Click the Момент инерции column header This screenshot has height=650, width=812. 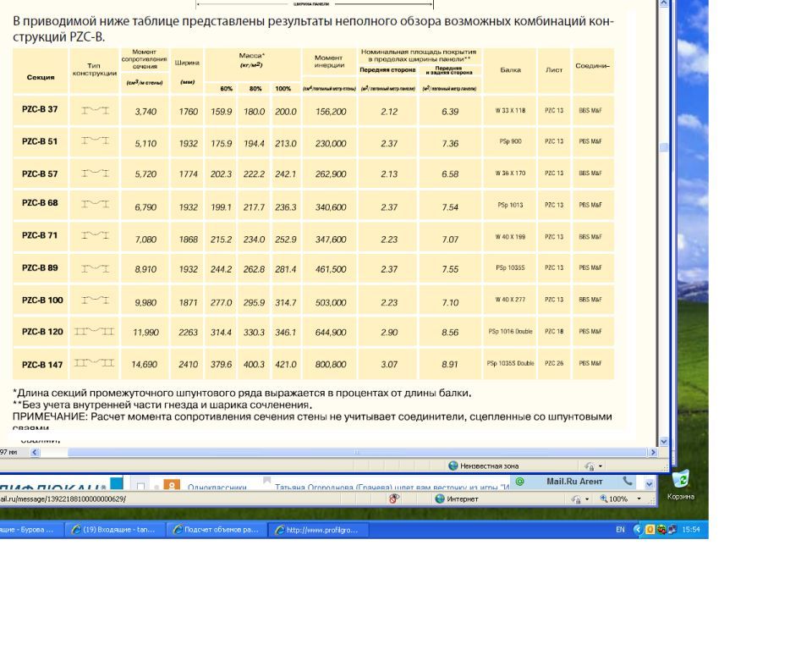[x=329, y=61]
